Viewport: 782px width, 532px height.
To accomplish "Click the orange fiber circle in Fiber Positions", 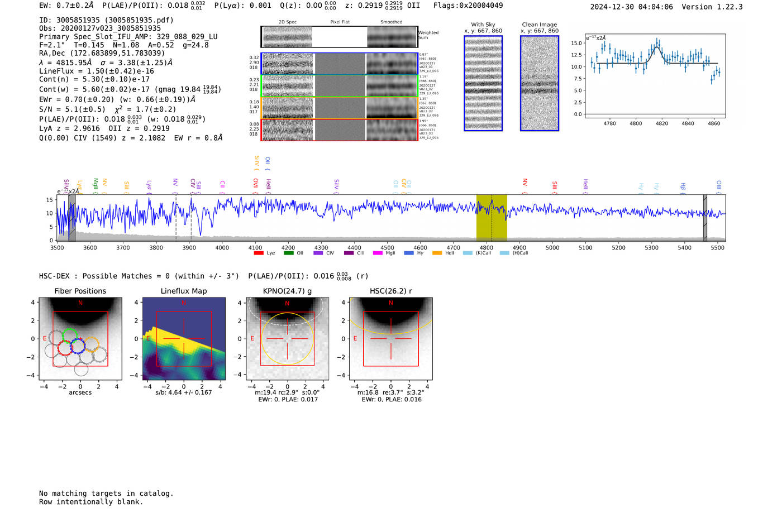I will [x=92, y=344].
